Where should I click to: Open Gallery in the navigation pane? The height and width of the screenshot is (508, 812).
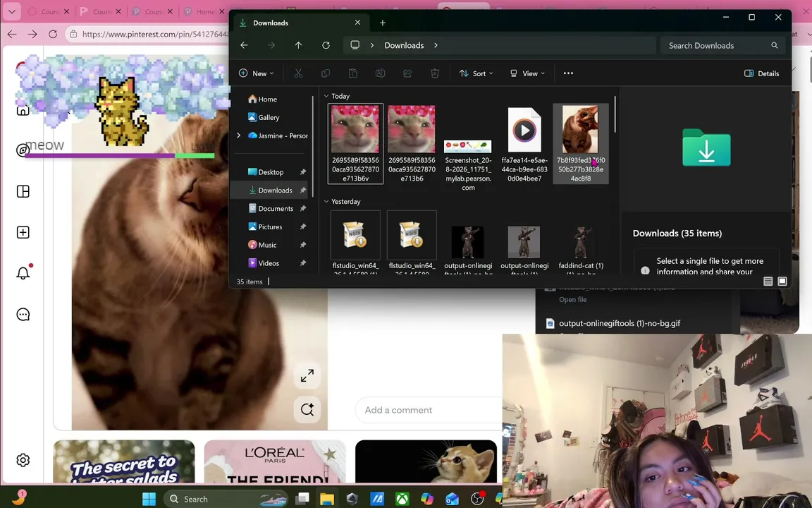pyautogui.click(x=269, y=117)
